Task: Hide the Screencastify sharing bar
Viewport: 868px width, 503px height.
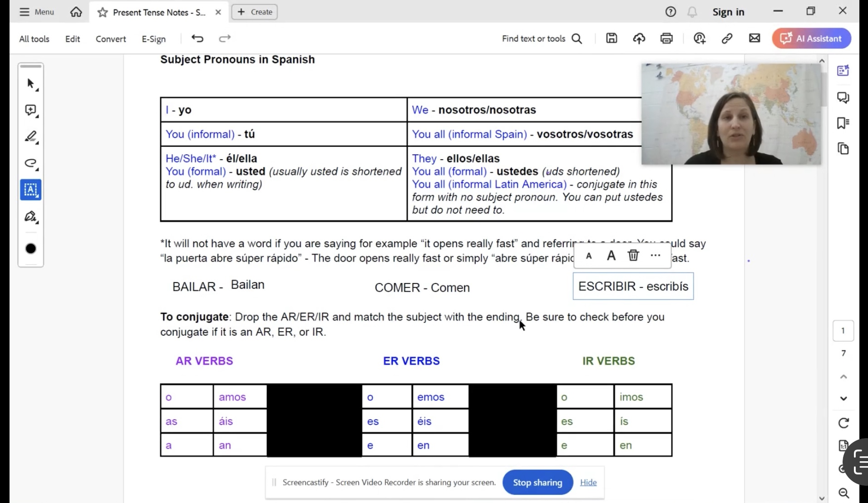Action: click(x=588, y=483)
